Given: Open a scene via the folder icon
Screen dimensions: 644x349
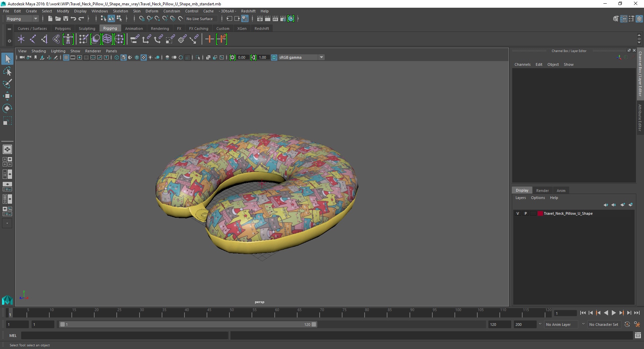Looking at the screenshot, I should 58,19.
